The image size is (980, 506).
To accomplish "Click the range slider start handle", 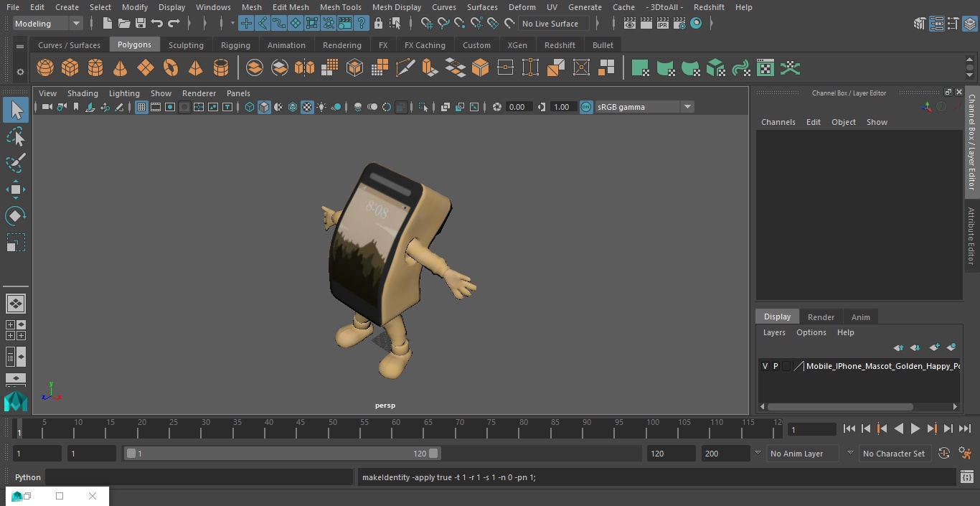I will (131, 454).
